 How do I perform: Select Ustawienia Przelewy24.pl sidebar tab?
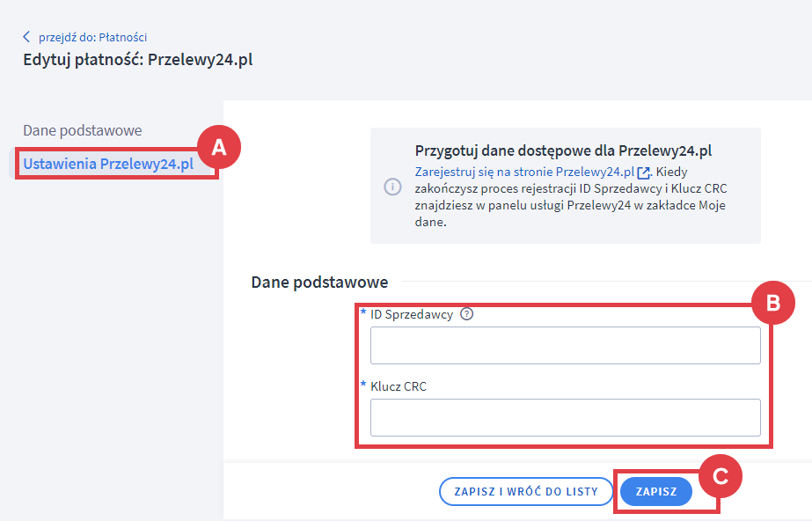click(x=108, y=164)
